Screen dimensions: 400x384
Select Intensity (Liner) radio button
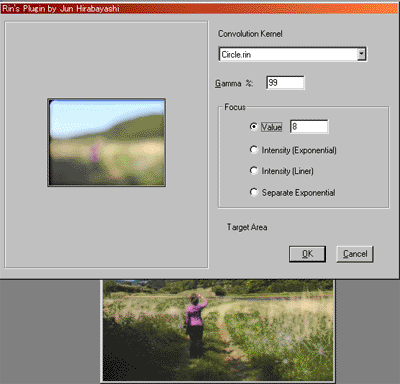(254, 171)
